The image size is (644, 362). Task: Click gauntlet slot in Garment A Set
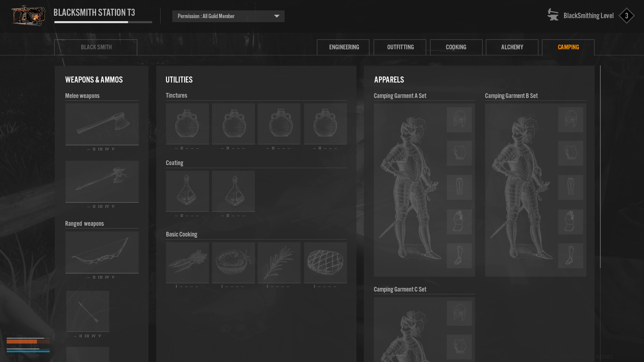pyautogui.click(x=459, y=222)
